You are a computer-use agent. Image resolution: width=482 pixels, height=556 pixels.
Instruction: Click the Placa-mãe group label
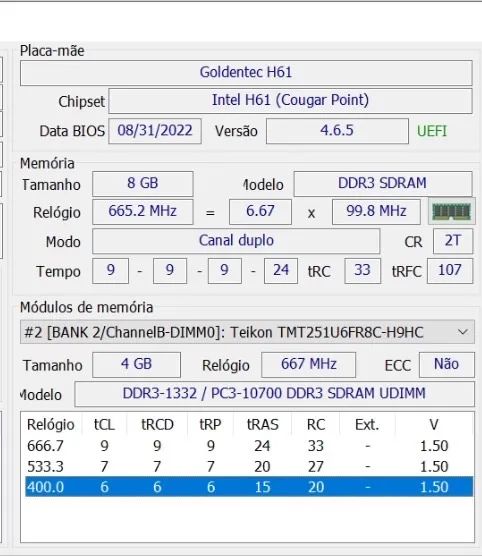click(52, 51)
